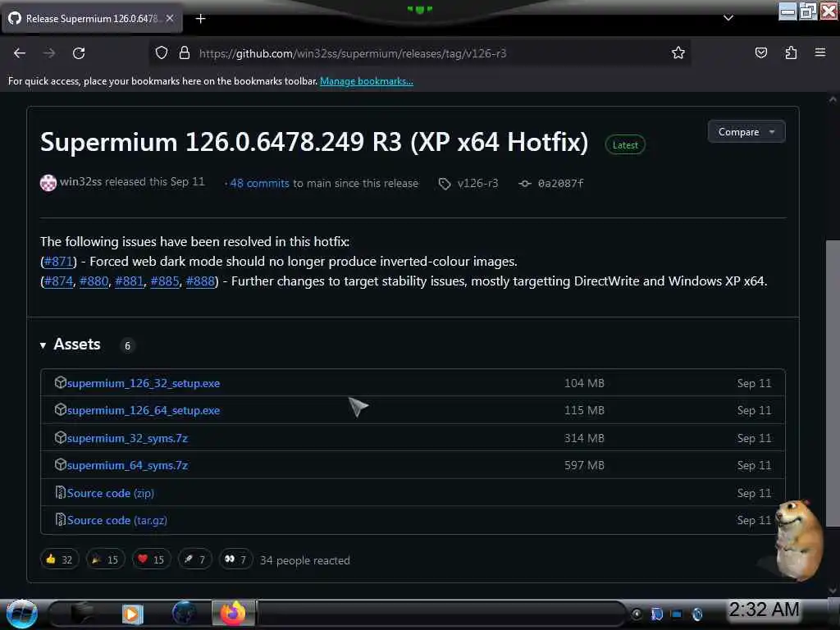840x630 pixels.
Task: Click the scrollbar up arrow
Action: pyautogui.click(x=832, y=99)
